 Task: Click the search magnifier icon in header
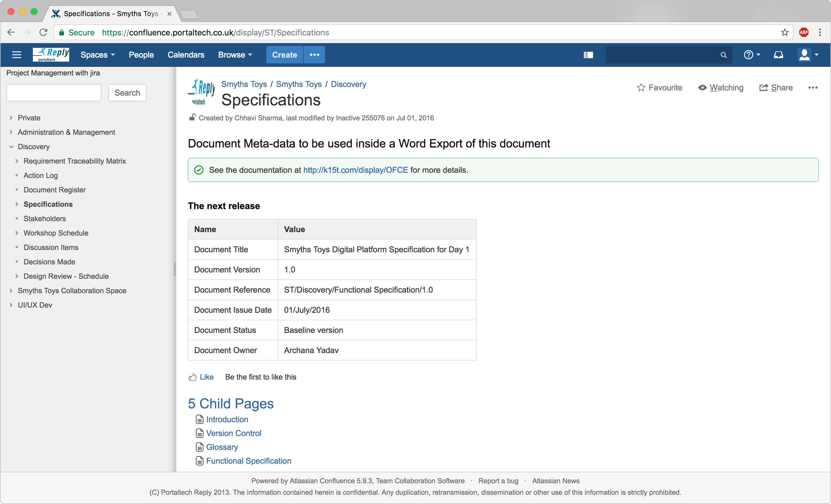click(723, 55)
